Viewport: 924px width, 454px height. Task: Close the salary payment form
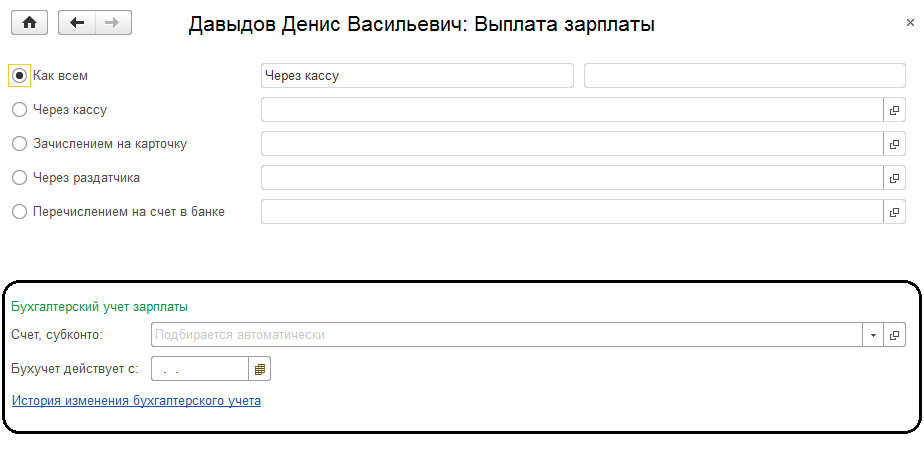click(905, 22)
